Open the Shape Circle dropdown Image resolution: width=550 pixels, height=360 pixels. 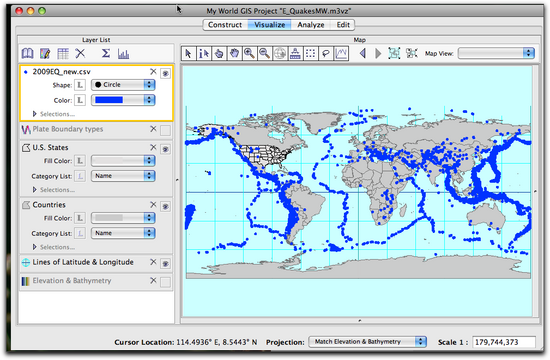coord(123,85)
